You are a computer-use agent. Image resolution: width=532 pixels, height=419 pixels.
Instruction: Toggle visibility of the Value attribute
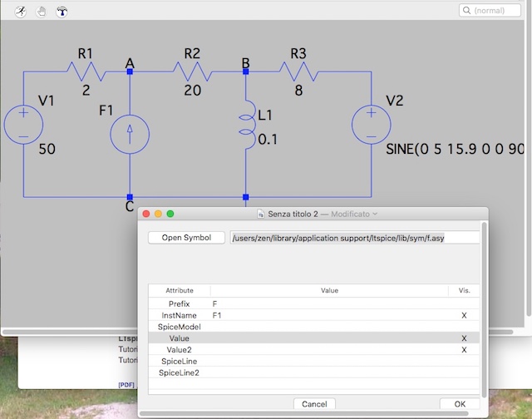[464, 339]
